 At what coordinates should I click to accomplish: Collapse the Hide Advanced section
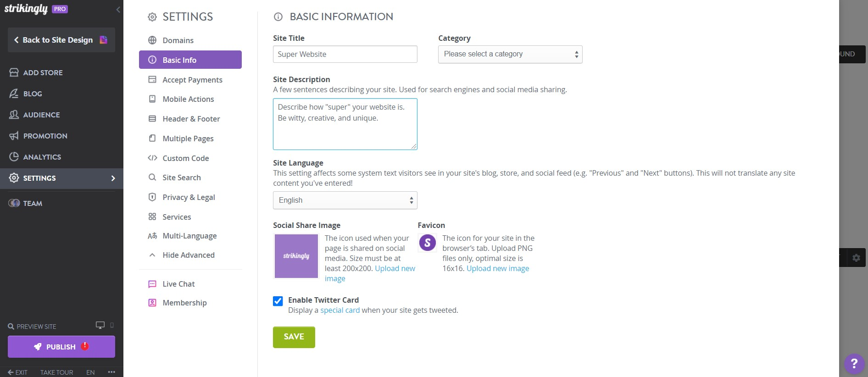tap(188, 255)
